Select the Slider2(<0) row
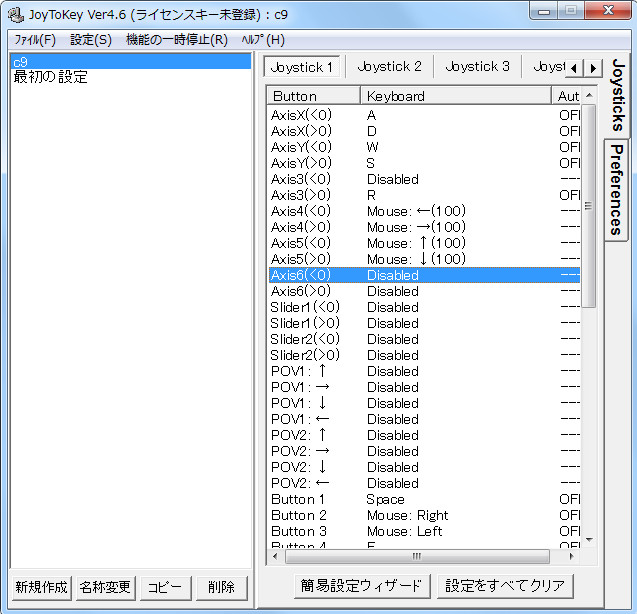Screen dimensions: 637x614 tap(425, 339)
